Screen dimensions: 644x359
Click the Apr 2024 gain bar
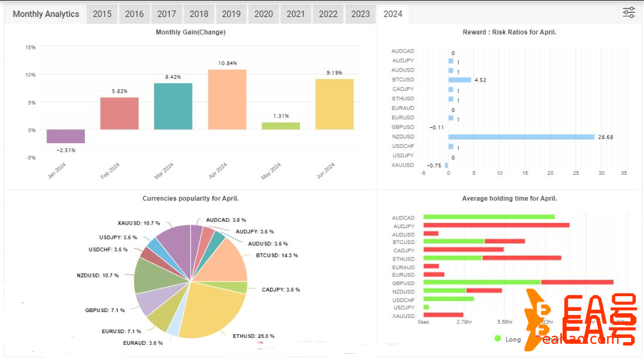point(227,100)
